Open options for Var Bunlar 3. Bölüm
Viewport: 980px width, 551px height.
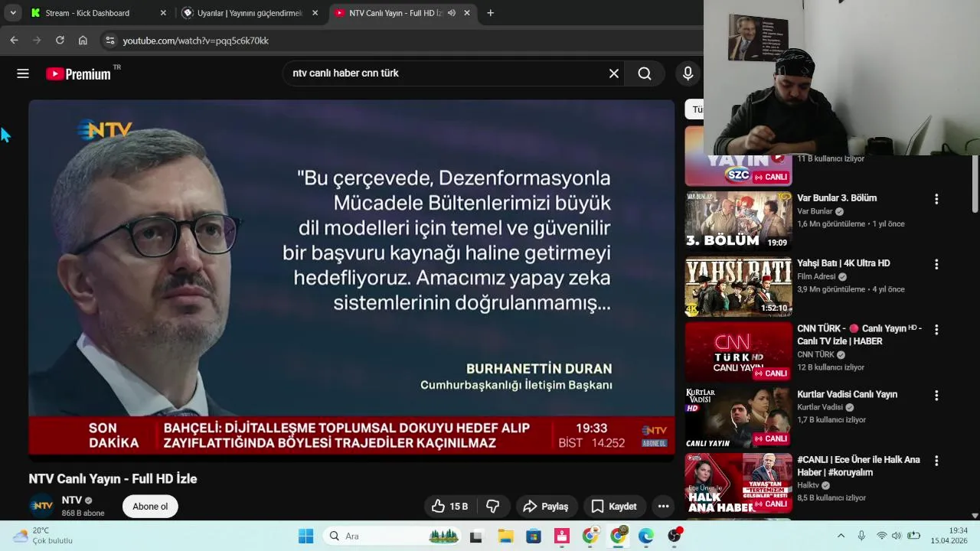(936, 199)
